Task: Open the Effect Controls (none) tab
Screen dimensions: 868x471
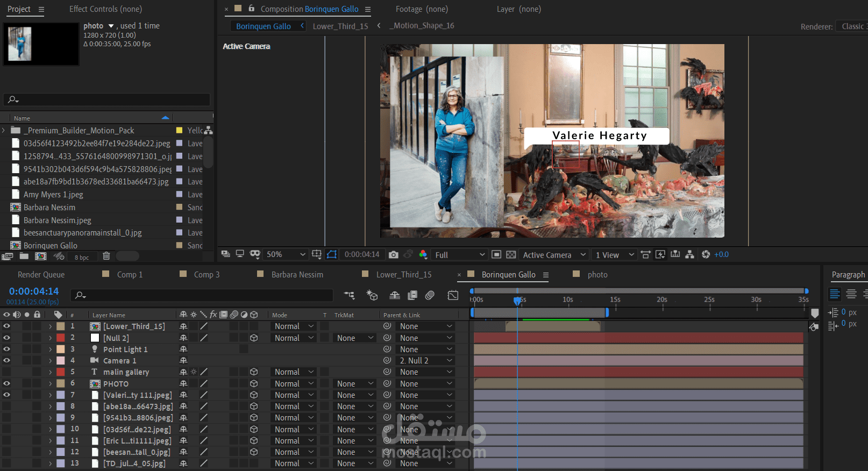Action: pos(105,9)
